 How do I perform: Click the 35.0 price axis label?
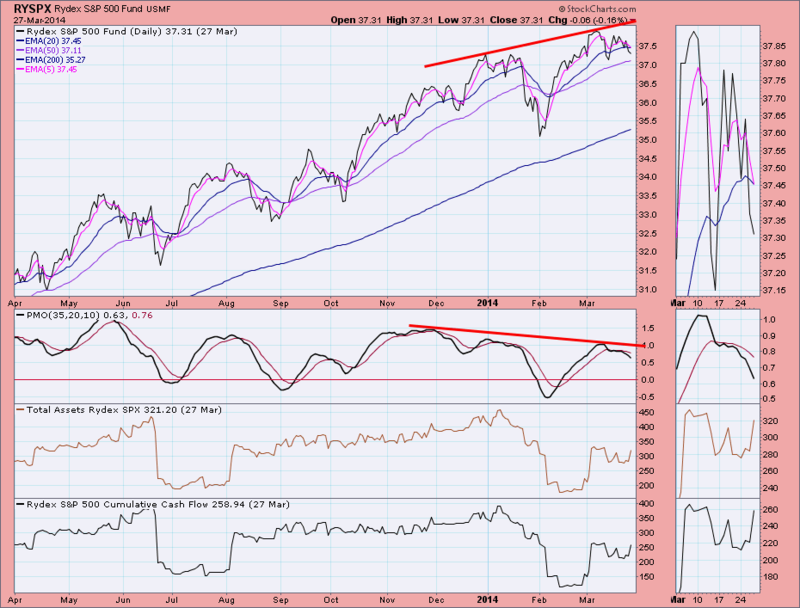(x=647, y=140)
